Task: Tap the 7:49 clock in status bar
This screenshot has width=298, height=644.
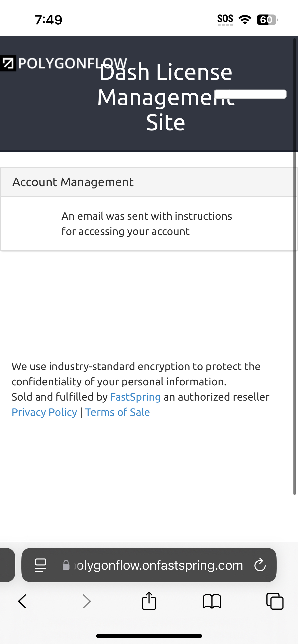Action: (48, 20)
